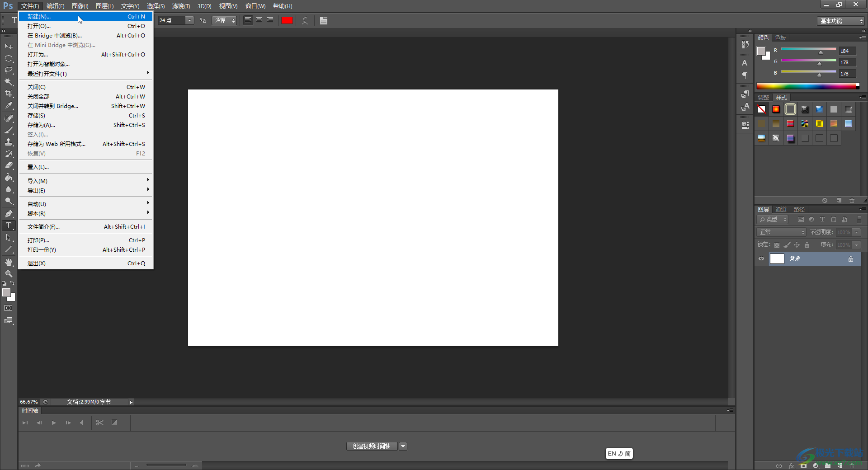The image size is (868, 470).
Task: Choose 新建(N)... from File menu
Action: coord(86,16)
